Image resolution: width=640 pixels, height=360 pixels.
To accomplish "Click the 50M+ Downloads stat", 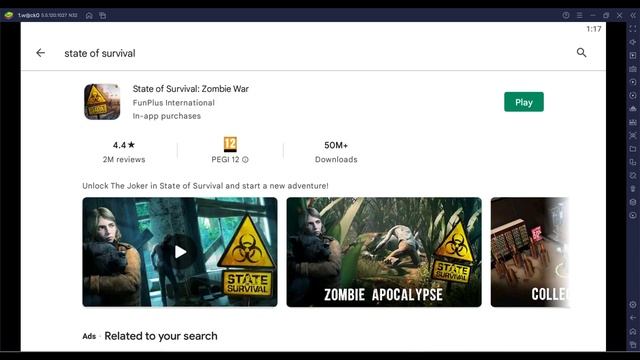I will tap(336, 151).
